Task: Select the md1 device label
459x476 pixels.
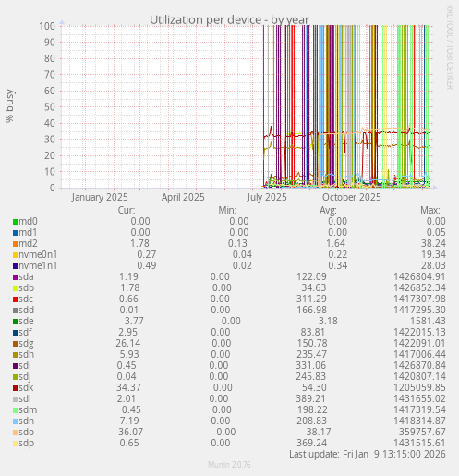Action: (28, 232)
